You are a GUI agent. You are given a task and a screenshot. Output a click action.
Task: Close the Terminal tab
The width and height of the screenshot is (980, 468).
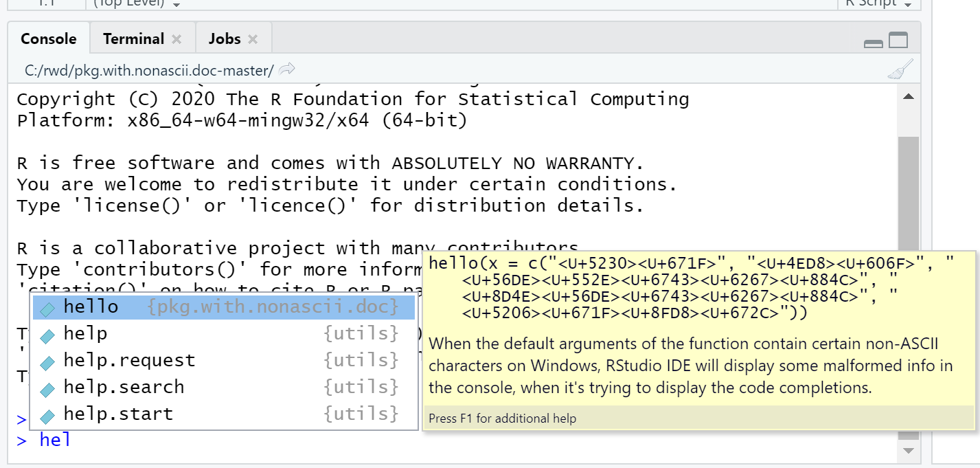click(x=176, y=38)
